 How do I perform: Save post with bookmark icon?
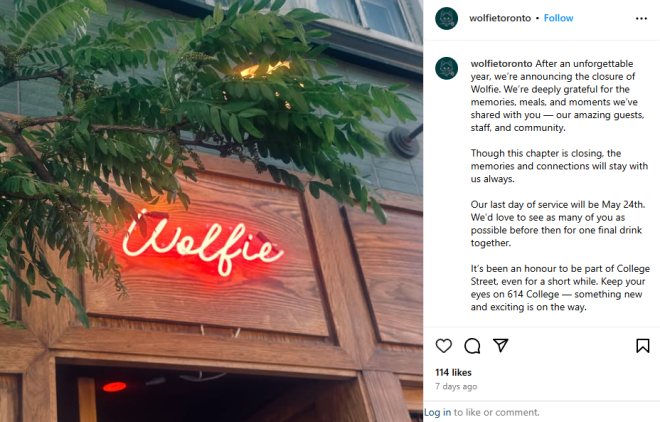pyautogui.click(x=642, y=346)
